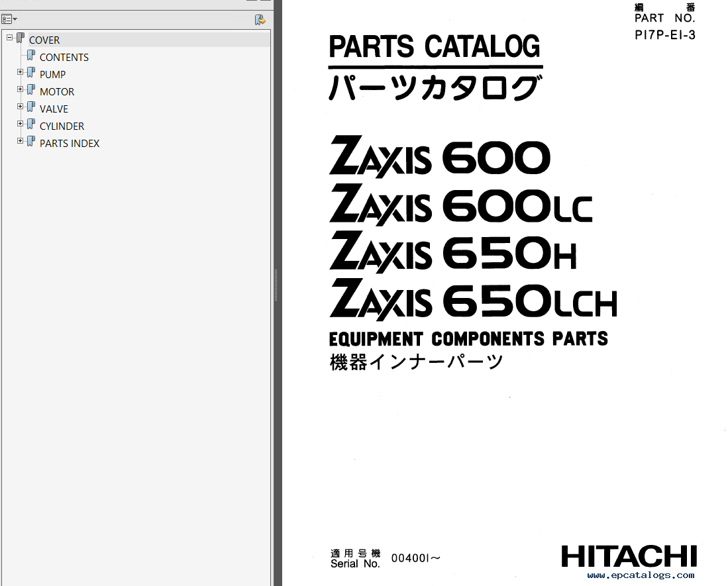Image resolution: width=728 pixels, height=586 pixels.
Task: Open the bookmarks options dropdown menu
Action: [9, 19]
